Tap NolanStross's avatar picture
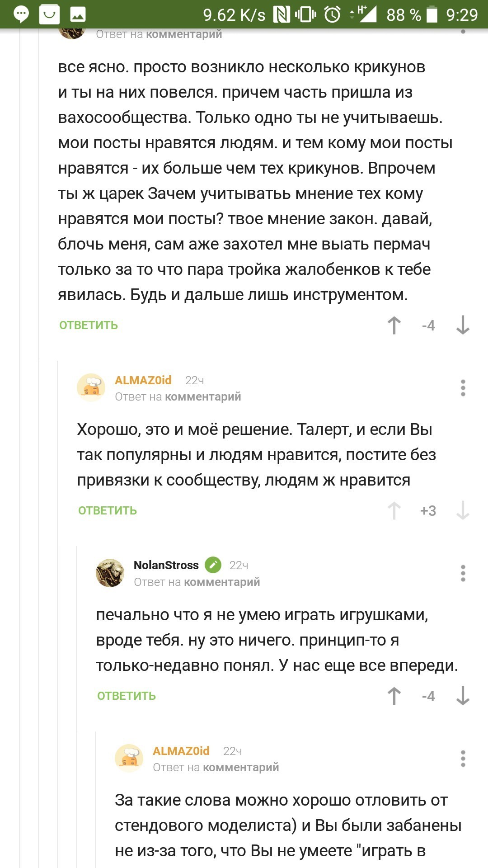Screen dimensions: 488x868 [110, 573]
